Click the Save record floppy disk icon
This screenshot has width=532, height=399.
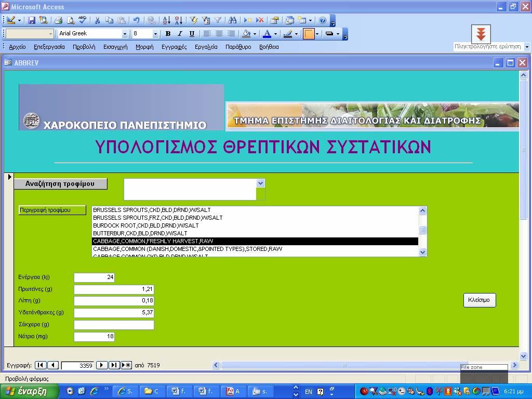pos(32,21)
